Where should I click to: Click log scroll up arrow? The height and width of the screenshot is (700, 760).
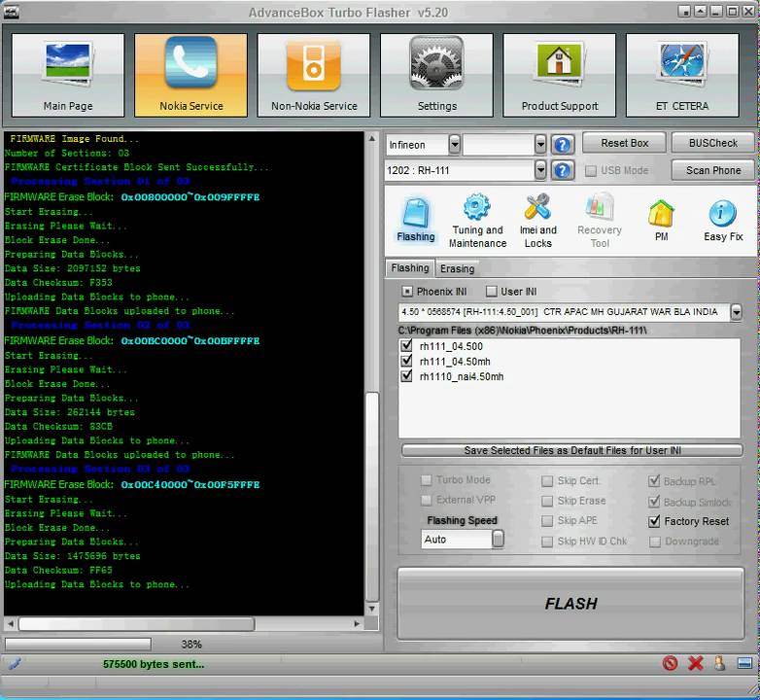(372, 138)
